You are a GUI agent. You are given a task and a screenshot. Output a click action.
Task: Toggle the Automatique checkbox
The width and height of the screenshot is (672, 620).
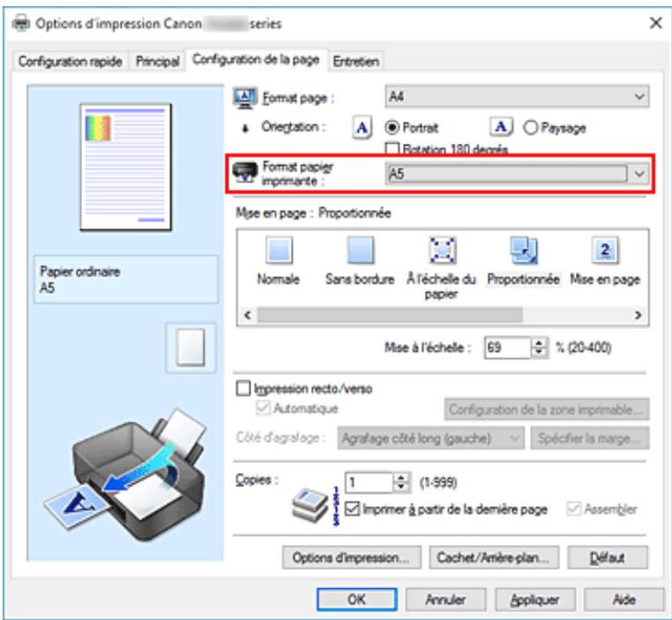coord(262,408)
